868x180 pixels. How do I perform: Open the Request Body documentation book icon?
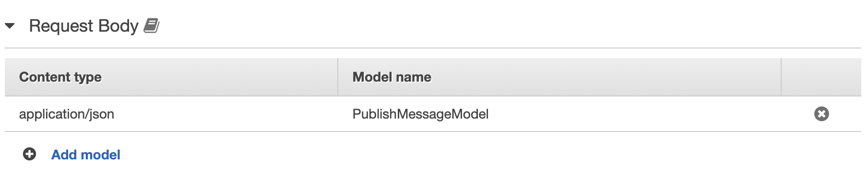pos(152,25)
